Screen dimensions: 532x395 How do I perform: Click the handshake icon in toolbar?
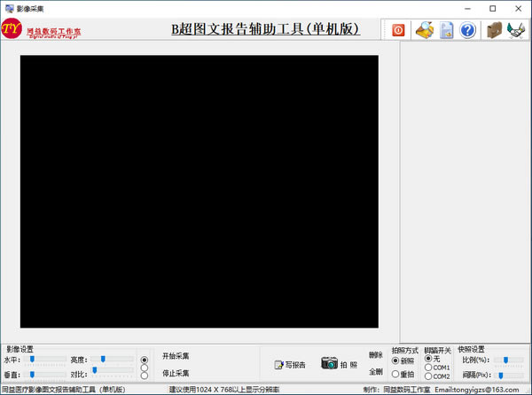coord(516,30)
